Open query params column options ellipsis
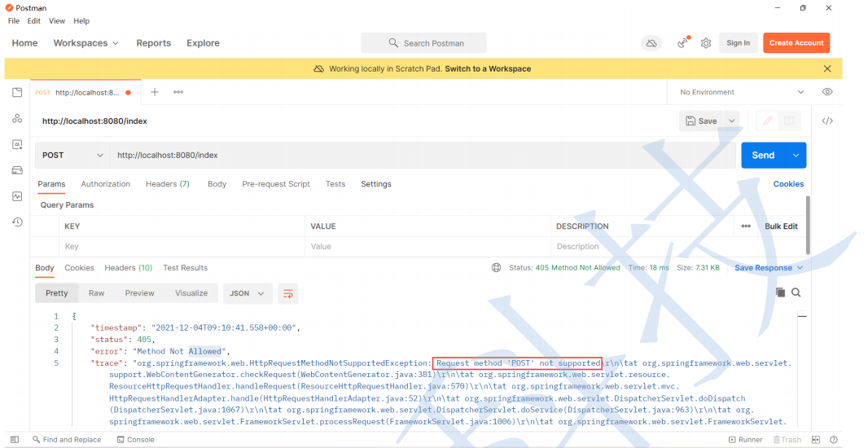 pyautogui.click(x=746, y=226)
